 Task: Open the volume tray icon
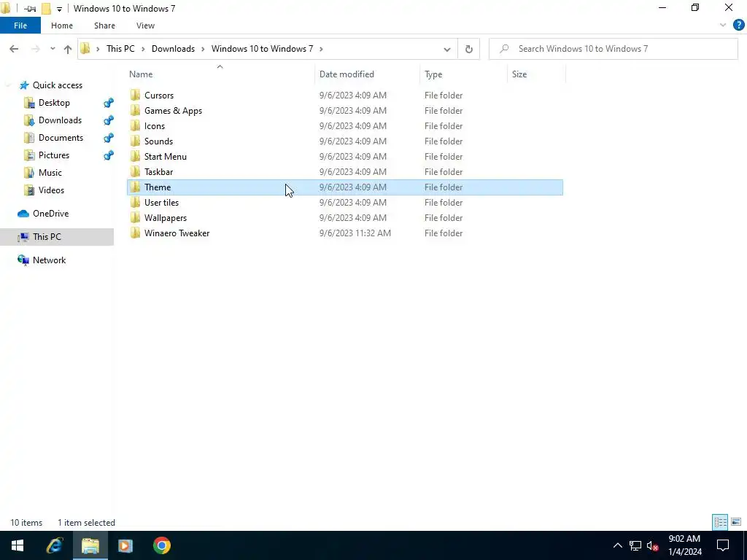(x=653, y=545)
